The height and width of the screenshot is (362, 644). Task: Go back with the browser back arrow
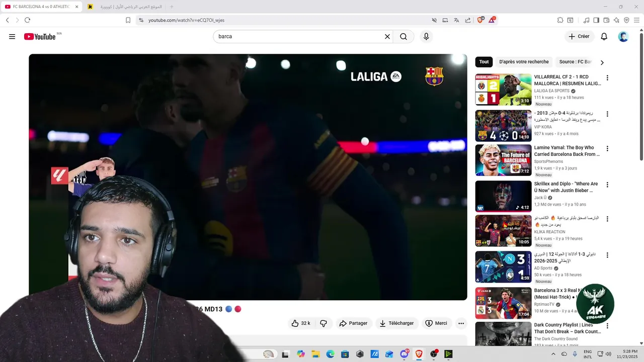8,20
